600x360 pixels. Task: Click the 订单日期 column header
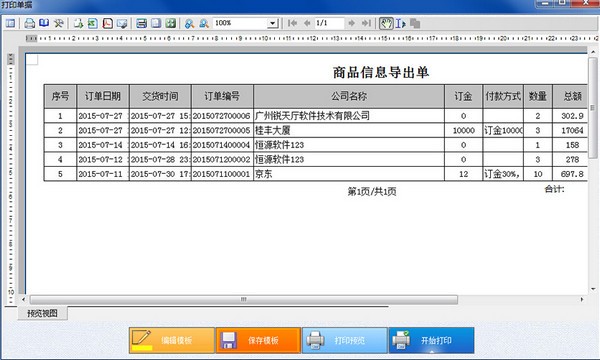tap(103, 96)
